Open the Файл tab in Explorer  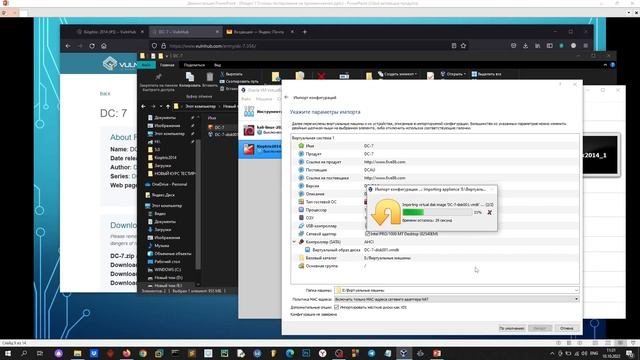[146, 65]
